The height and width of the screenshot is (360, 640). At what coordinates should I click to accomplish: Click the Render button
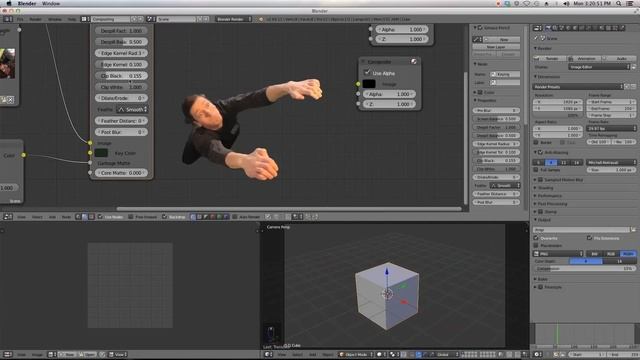(549, 58)
